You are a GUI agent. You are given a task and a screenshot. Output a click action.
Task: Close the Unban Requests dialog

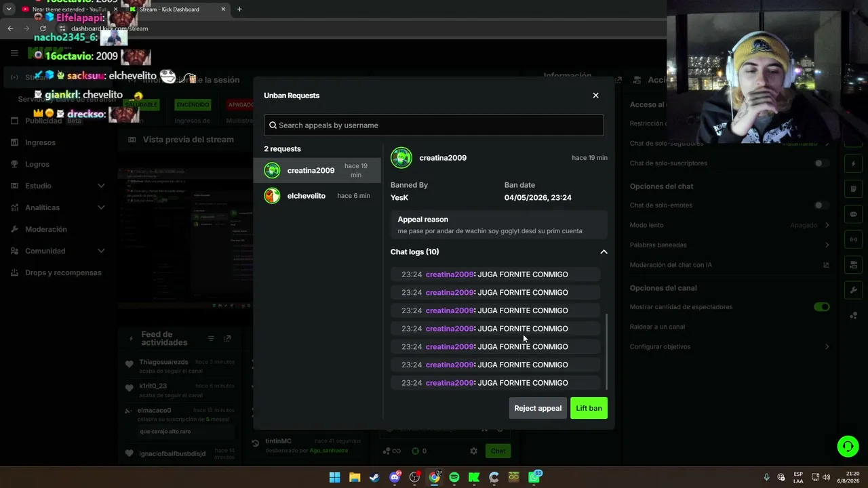[595, 96]
